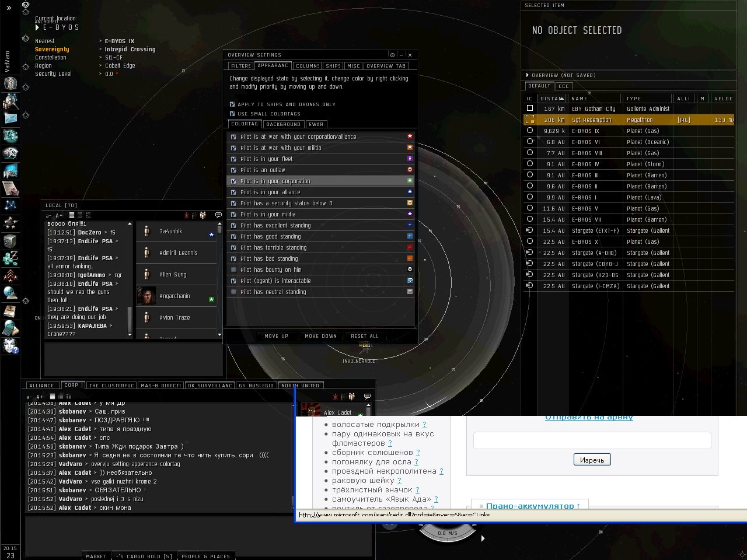Check Pilot has neutral standing

(x=233, y=292)
